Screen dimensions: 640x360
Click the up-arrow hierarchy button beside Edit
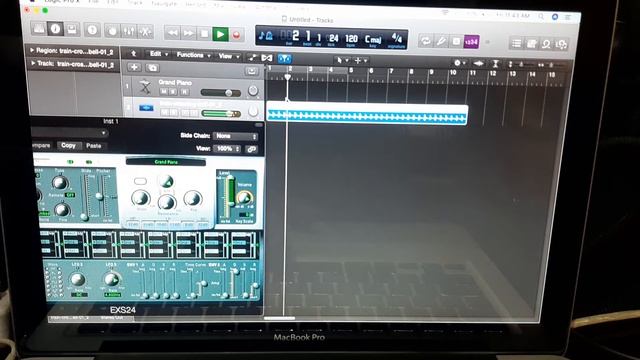[133, 53]
